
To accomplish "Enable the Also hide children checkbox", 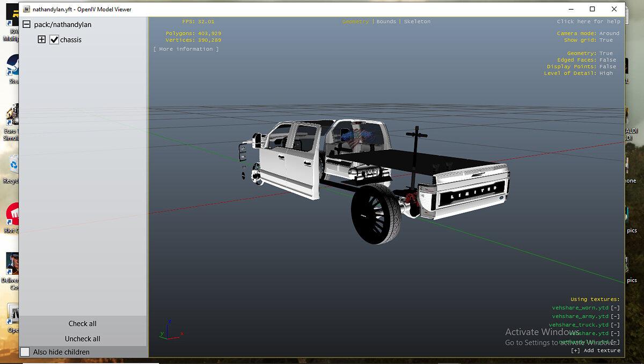I will (x=25, y=352).
